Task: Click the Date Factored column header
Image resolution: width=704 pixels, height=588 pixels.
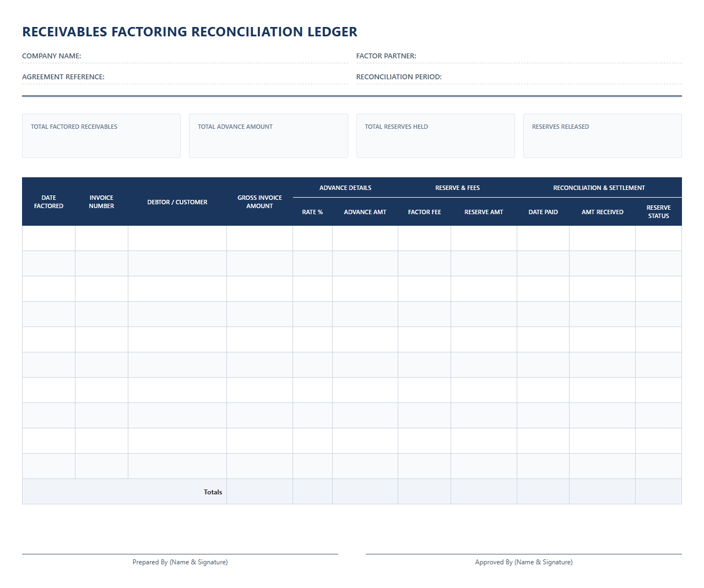Action: [x=48, y=202]
